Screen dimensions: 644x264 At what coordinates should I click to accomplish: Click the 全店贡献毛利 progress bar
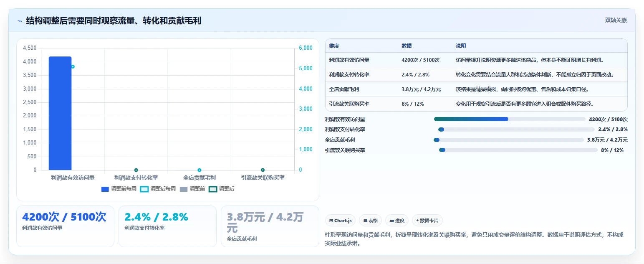point(509,140)
